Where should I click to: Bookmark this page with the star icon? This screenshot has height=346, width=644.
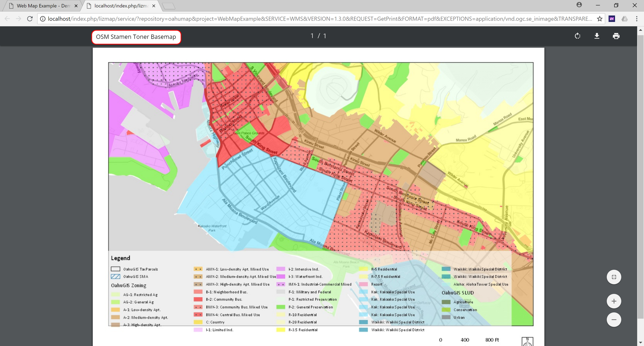tap(600, 19)
